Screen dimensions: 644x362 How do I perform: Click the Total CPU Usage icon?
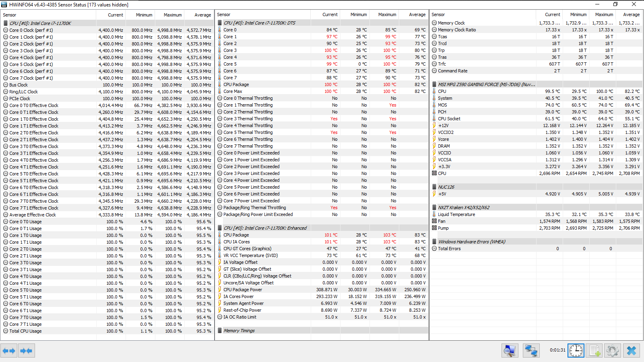pyautogui.click(x=6, y=331)
